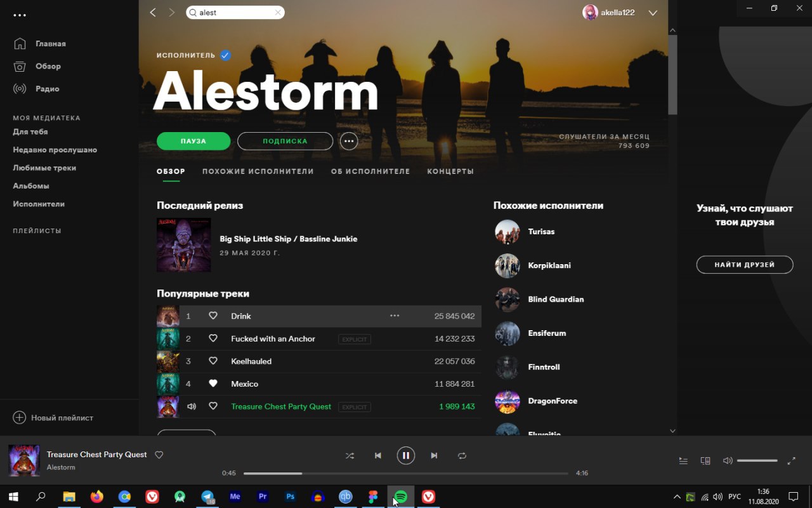Screen dimensions: 812x508
Task: Open the connect to device icon
Action: 705,461
